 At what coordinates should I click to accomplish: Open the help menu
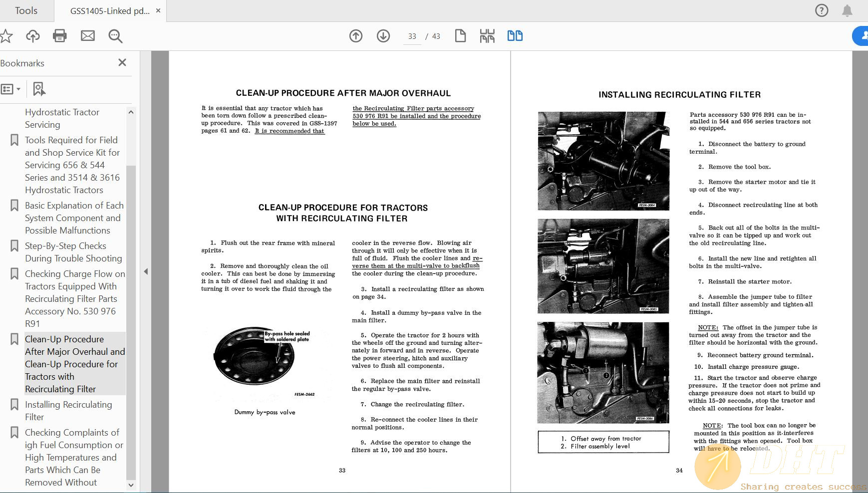(x=822, y=10)
